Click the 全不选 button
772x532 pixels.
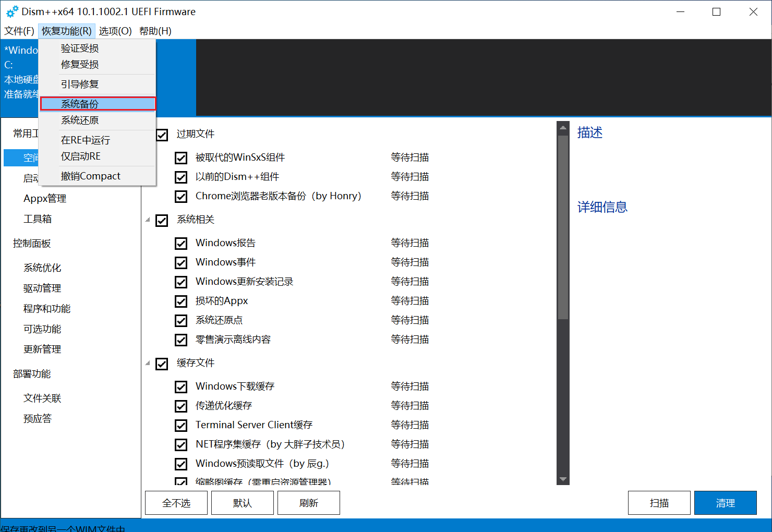pyautogui.click(x=176, y=503)
